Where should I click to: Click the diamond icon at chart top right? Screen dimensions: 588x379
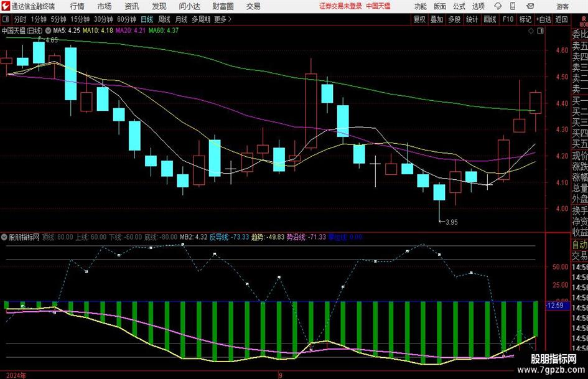coord(531,31)
